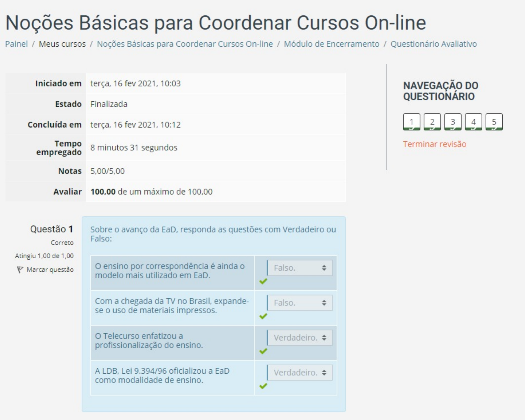Click green checkmark for Telecurso statement
Viewport: 525px width, 420px height.
pyautogui.click(x=263, y=351)
